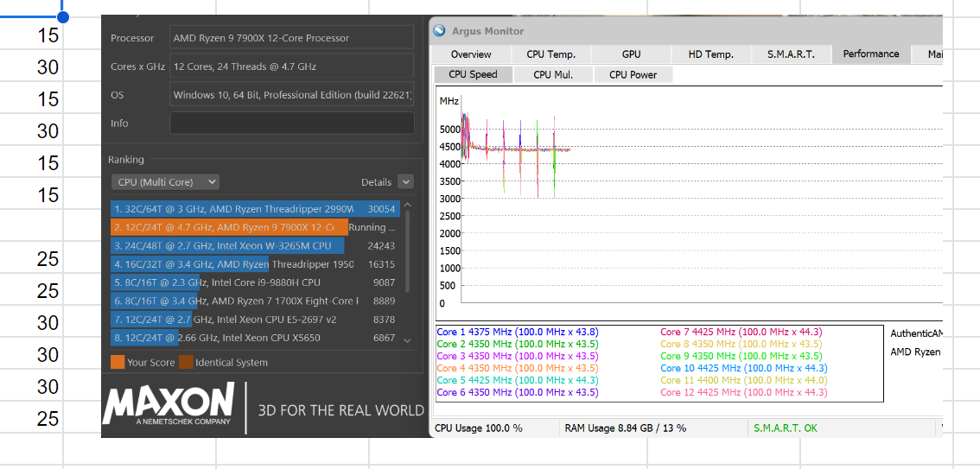
Task: Click the Core 3 4350 MHz legend entry
Action: (518, 356)
